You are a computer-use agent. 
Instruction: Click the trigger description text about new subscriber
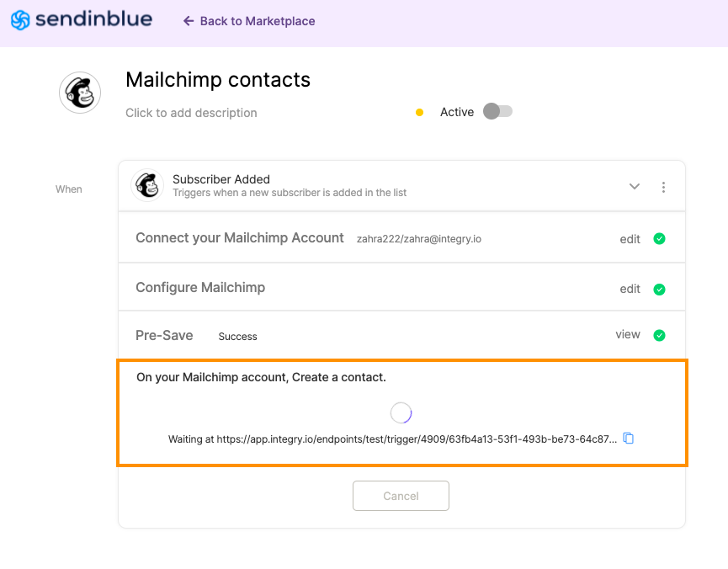click(x=290, y=193)
